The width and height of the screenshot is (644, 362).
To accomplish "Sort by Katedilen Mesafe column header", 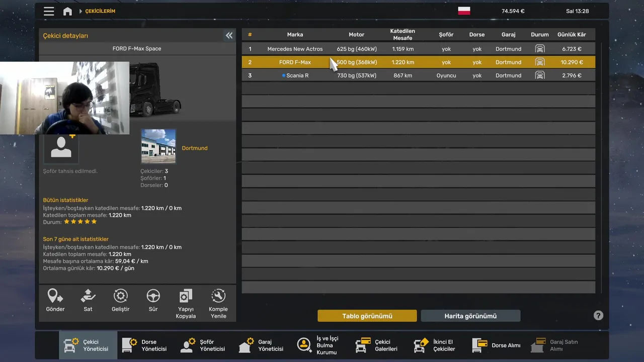I will click(x=403, y=35).
